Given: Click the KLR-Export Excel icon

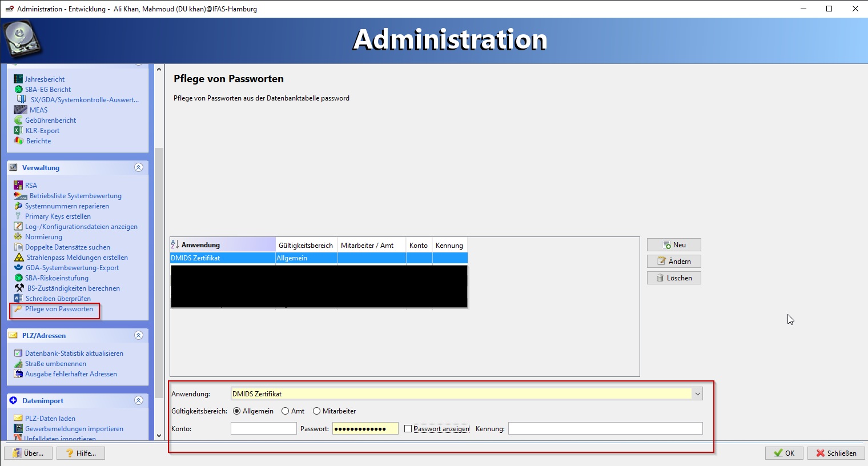Looking at the screenshot, I should pyautogui.click(x=18, y=131).
